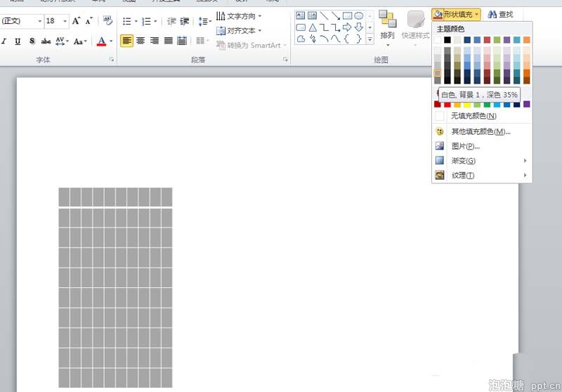Click the 形状填充 shape fill button
This screenshot has height=392, width=562.
coord(456,14)
